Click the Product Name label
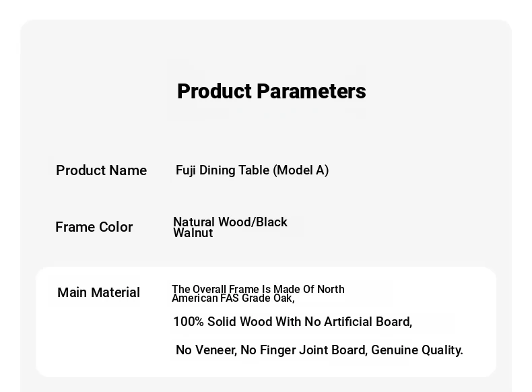This screenshot has height=392, width=532. tap(101, 170)
